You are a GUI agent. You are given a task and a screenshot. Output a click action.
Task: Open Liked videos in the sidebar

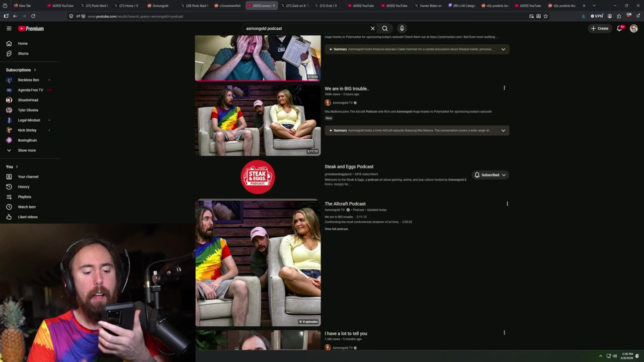coord(28,217)
